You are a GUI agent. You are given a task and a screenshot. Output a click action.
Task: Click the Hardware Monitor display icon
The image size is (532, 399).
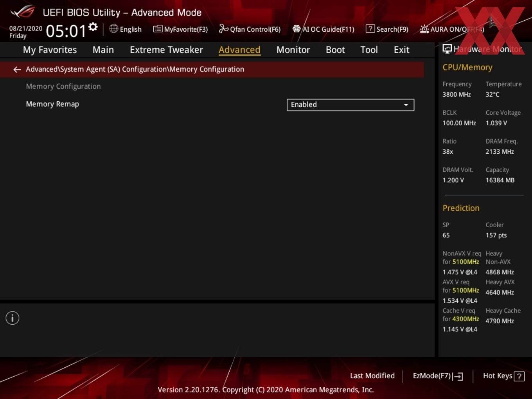pos(447,49)
